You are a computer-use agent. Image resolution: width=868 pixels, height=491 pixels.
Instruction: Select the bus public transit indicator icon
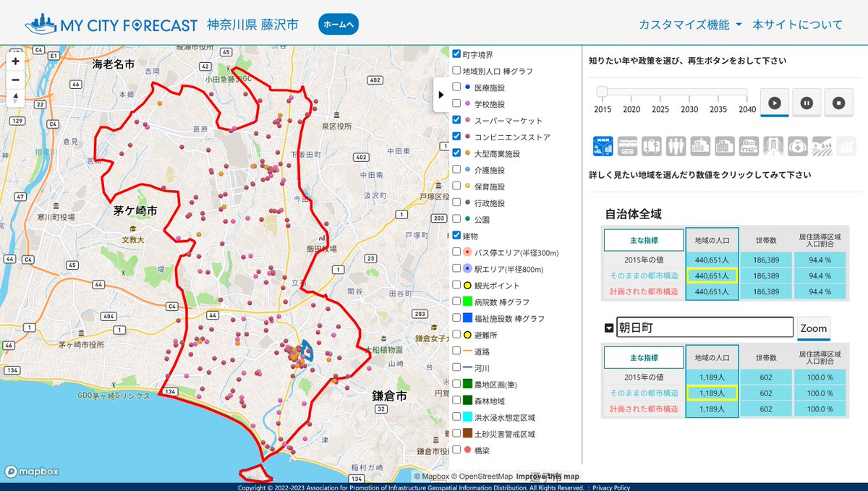click(627, 146)
